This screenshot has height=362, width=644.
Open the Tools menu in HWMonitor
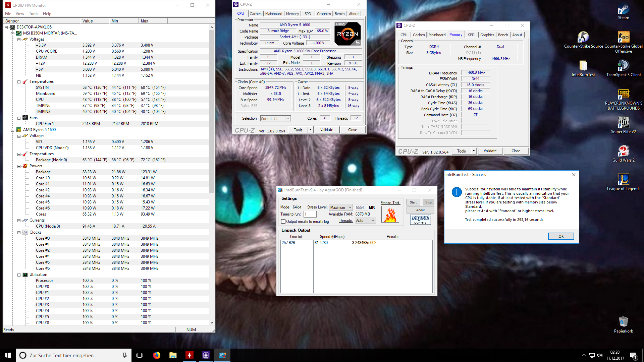pos(34,14)
